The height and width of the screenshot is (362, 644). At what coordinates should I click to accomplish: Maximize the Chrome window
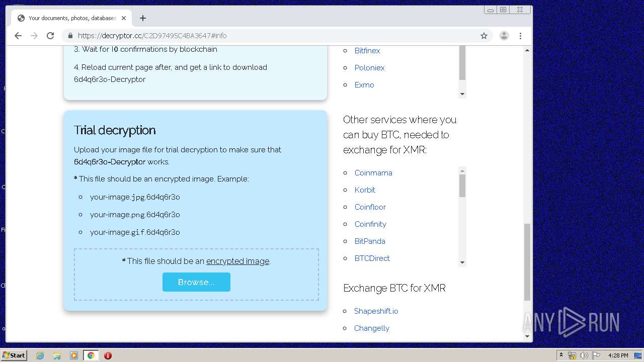click(503, 10)
